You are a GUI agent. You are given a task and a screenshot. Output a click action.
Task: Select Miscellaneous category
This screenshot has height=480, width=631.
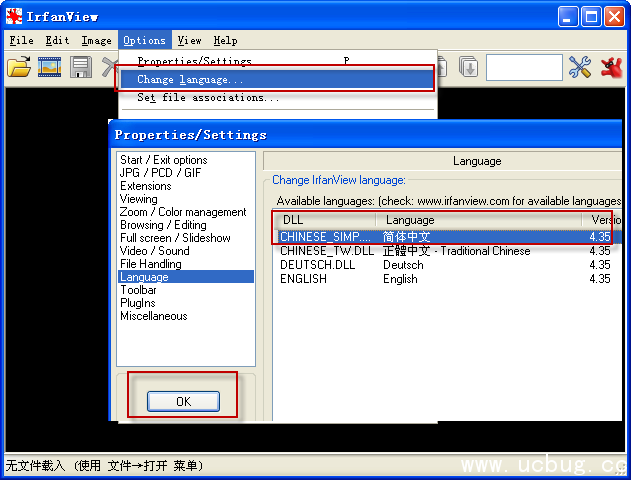[153, 316]
